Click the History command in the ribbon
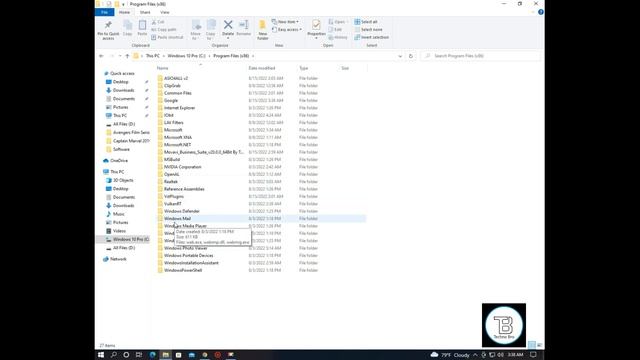This screenshot has height=360, width=640. [x=338, y=37]
